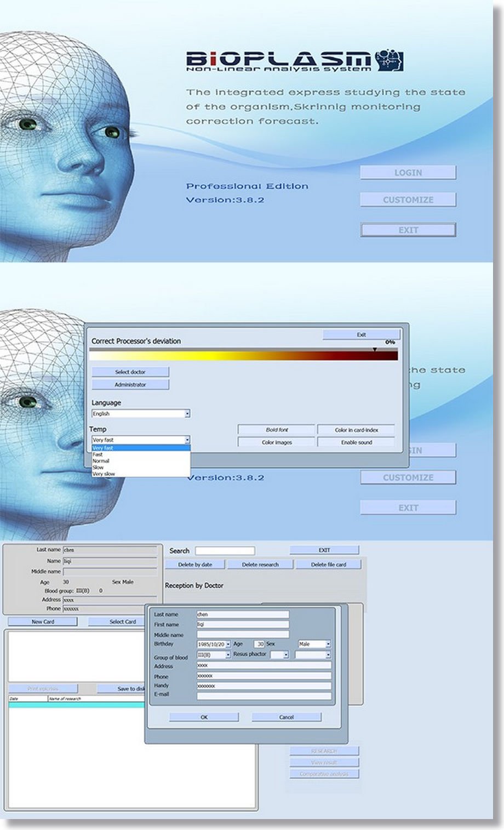Click CUSTOMIZE on the splash screen without a dialog
504x830 pixels.
click(x=408, y=200)
